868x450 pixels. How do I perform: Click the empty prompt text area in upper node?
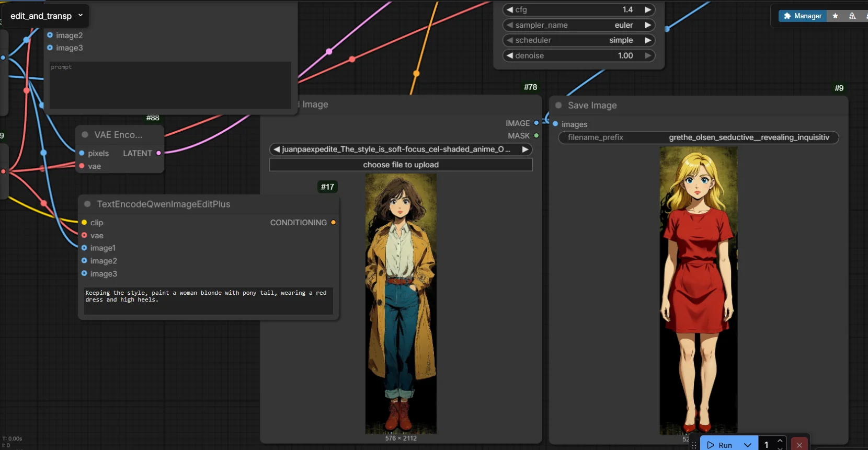coord(170,85)
